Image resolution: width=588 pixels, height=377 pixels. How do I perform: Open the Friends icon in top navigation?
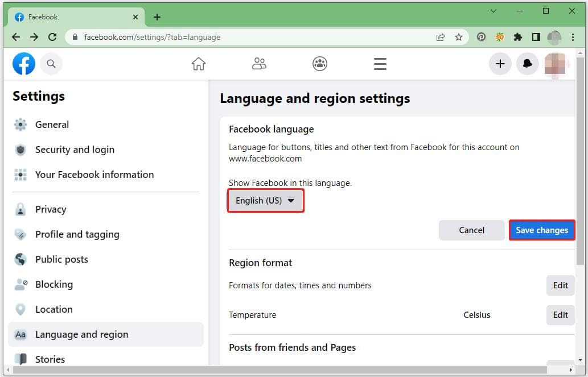tap(259, 64)
